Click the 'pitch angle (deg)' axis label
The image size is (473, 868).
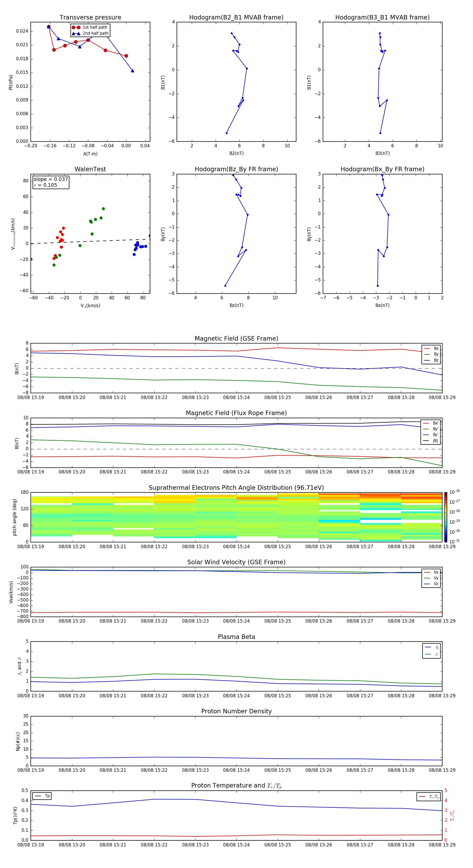tap(14, 517)
